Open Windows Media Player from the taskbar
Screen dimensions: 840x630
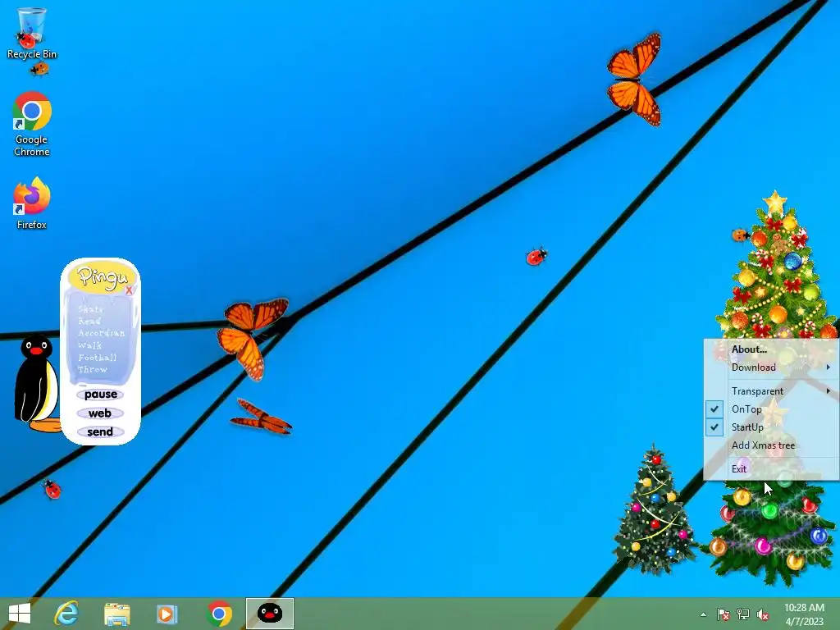pyautogui.click(x=167, y=614)
